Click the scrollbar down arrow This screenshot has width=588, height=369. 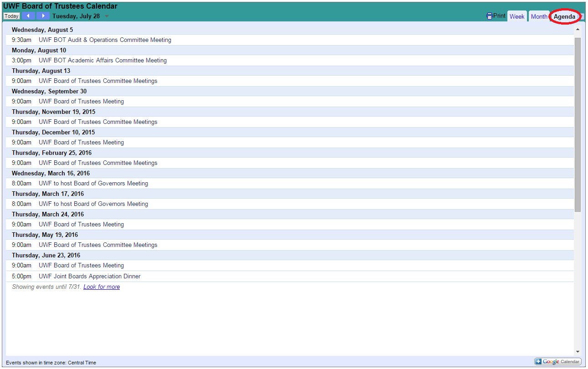click(578, 352)
